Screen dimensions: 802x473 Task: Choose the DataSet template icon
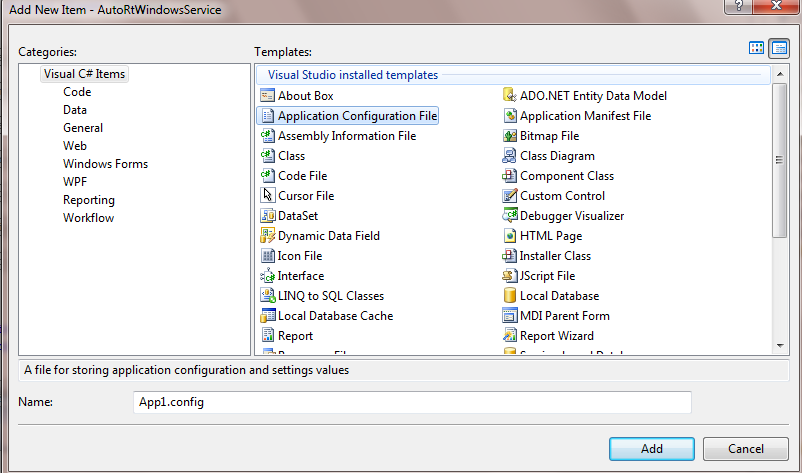click(267, 216)
